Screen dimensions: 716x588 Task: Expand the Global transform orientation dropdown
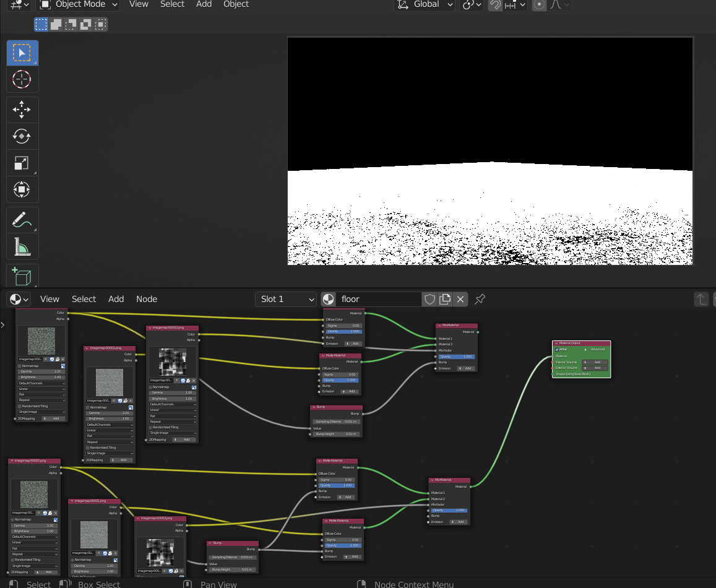point(425,4)
